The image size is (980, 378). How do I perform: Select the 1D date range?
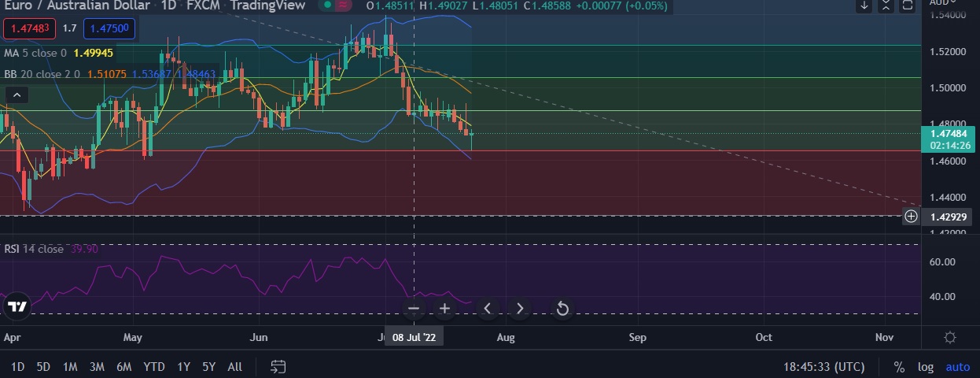tap(18, 367)
